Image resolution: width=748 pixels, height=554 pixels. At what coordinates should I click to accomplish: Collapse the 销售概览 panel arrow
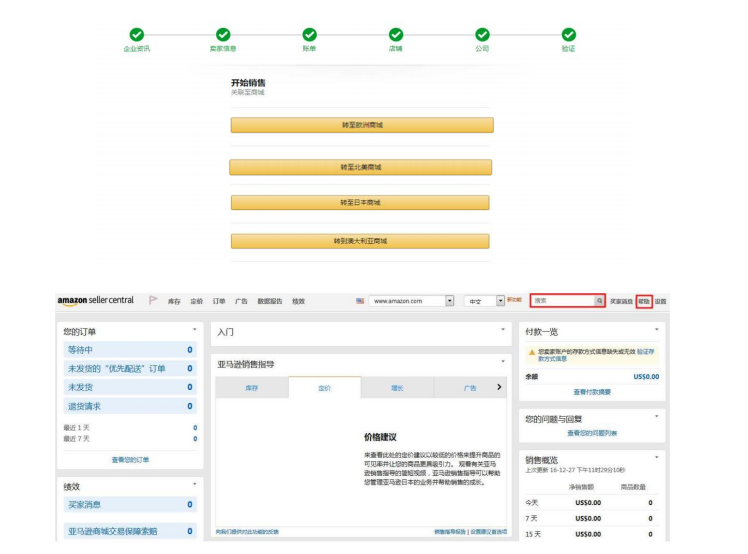[x=657, y=458]
